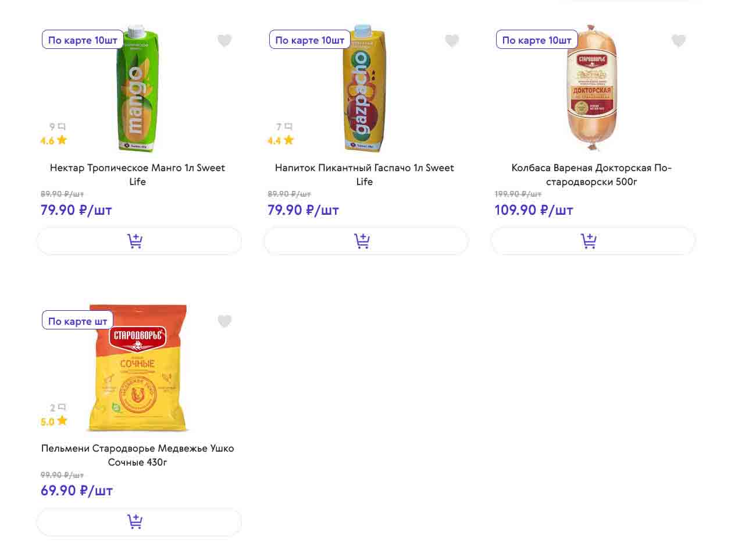
Task: Favorite the Mango nectar product
Action: click(x=224, y=41)
